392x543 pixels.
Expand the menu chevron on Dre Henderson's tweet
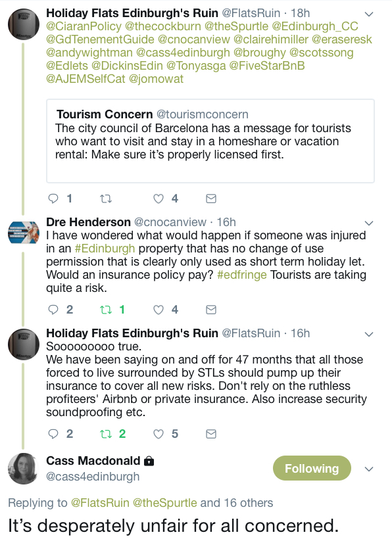369,223
